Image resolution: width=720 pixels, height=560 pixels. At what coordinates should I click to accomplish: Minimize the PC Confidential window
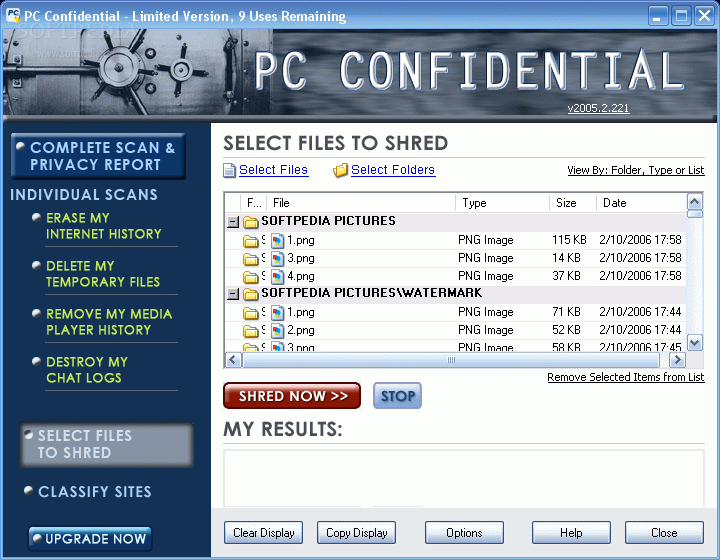[x=658, y=16]
